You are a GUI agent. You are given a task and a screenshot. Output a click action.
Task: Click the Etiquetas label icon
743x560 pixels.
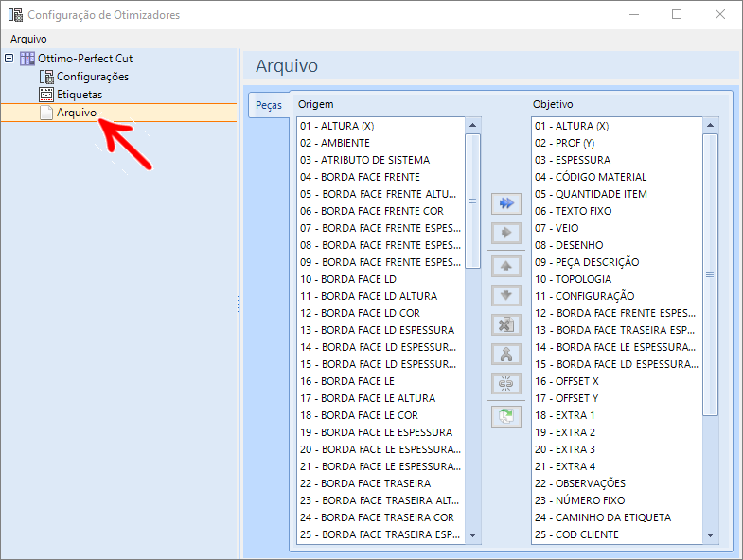pos(46,95)
